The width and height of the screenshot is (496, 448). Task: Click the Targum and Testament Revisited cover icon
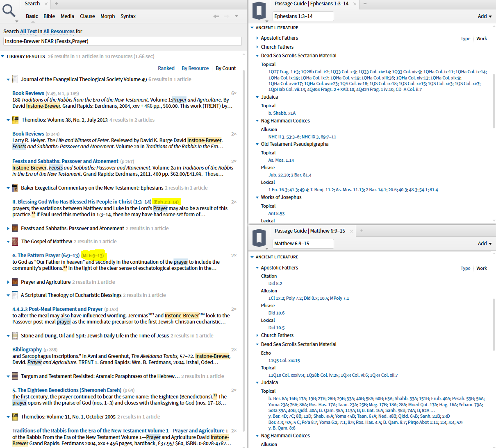[15, 376]
